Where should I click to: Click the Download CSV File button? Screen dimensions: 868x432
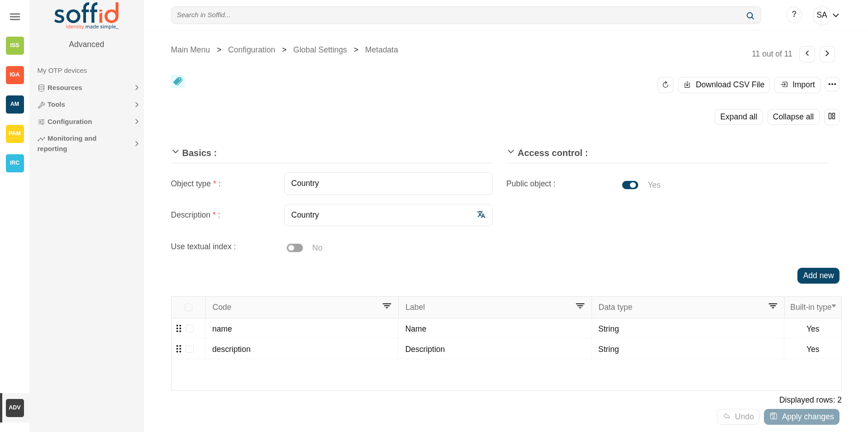[723, 85]
